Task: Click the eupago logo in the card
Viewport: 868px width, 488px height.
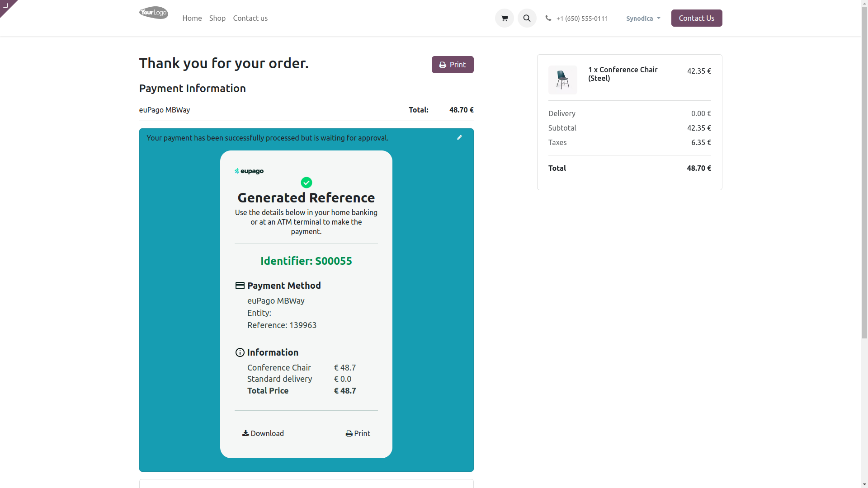Action: pos(249,171)
